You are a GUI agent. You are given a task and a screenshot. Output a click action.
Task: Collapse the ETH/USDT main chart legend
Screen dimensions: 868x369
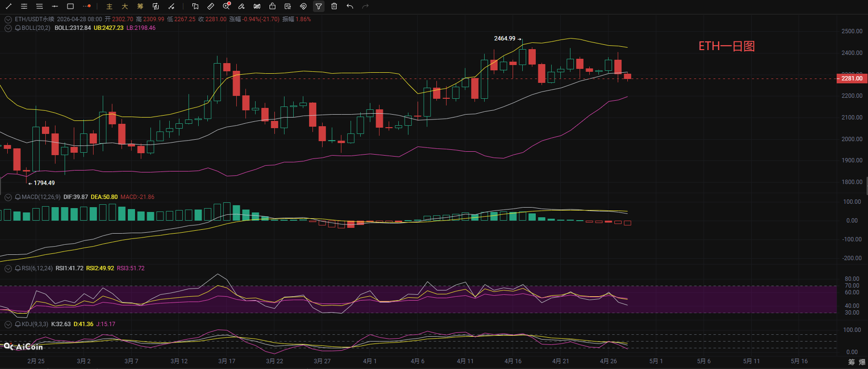pyautogui.click(x=8, y=19)
